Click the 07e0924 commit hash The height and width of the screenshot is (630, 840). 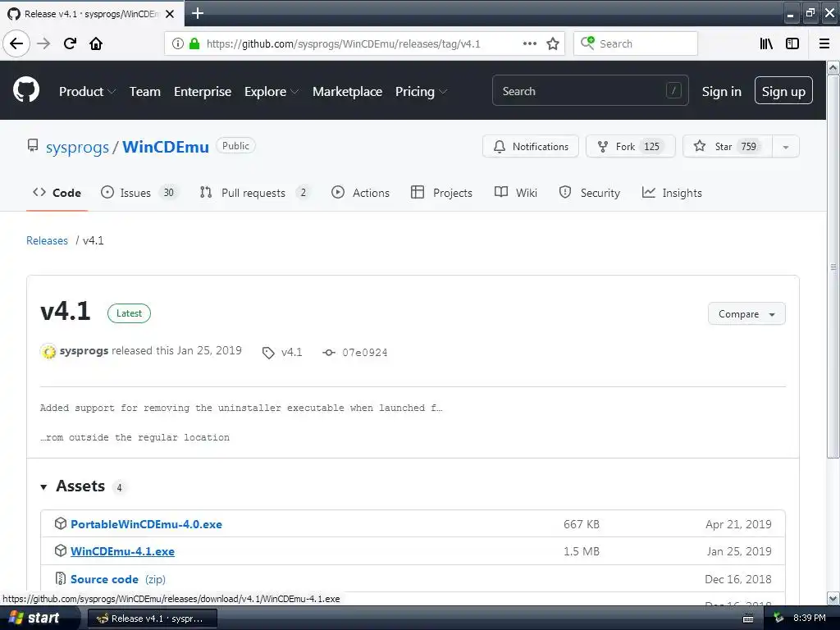point(365,353)
